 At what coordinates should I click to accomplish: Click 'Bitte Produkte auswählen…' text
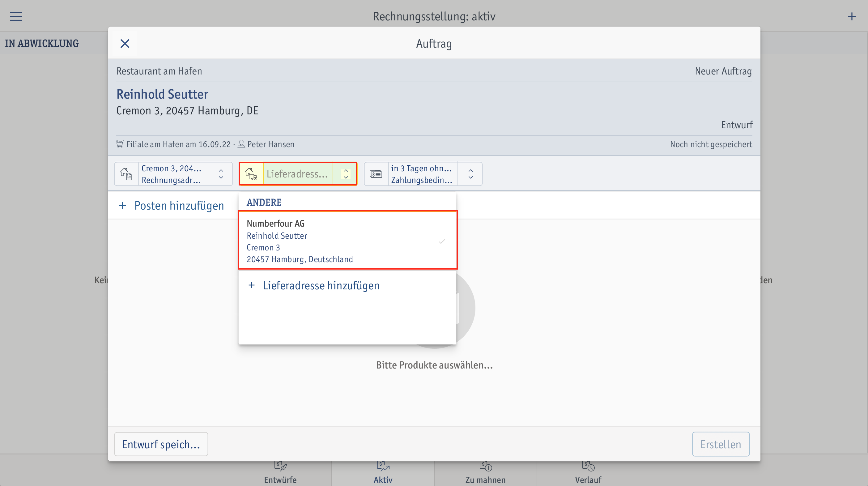(434, 365)
